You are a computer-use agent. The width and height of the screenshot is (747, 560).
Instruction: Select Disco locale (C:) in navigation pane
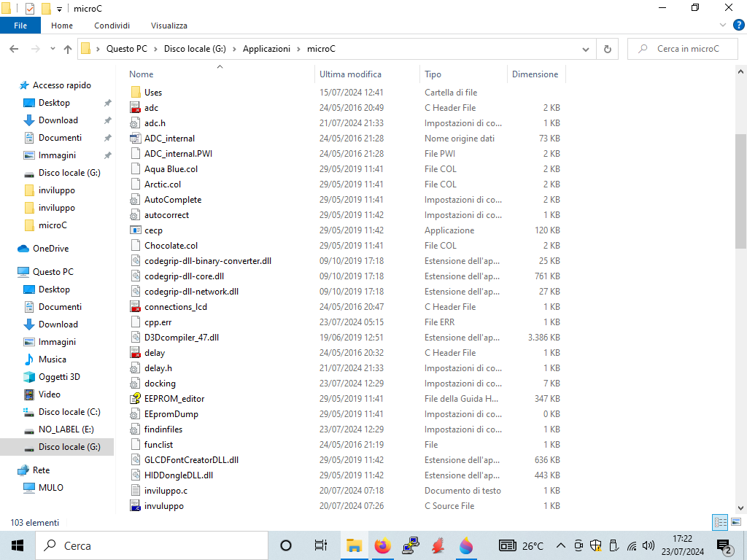[x=69, y=412]
